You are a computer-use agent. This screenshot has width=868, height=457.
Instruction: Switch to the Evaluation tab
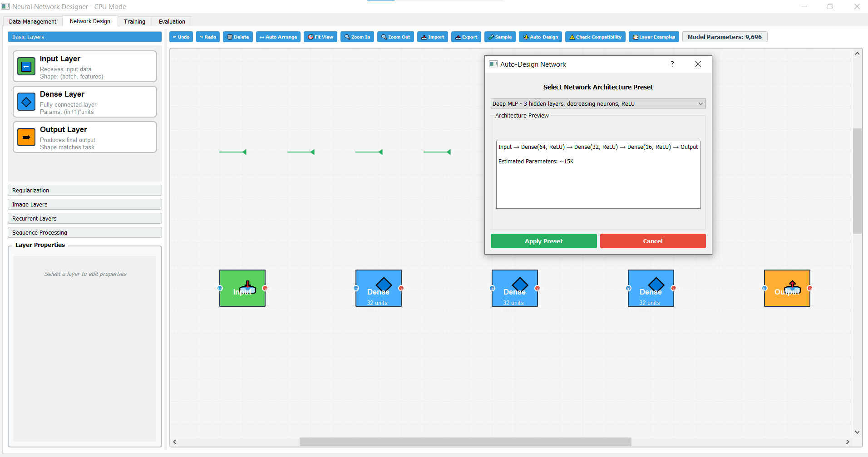point(172,21)
